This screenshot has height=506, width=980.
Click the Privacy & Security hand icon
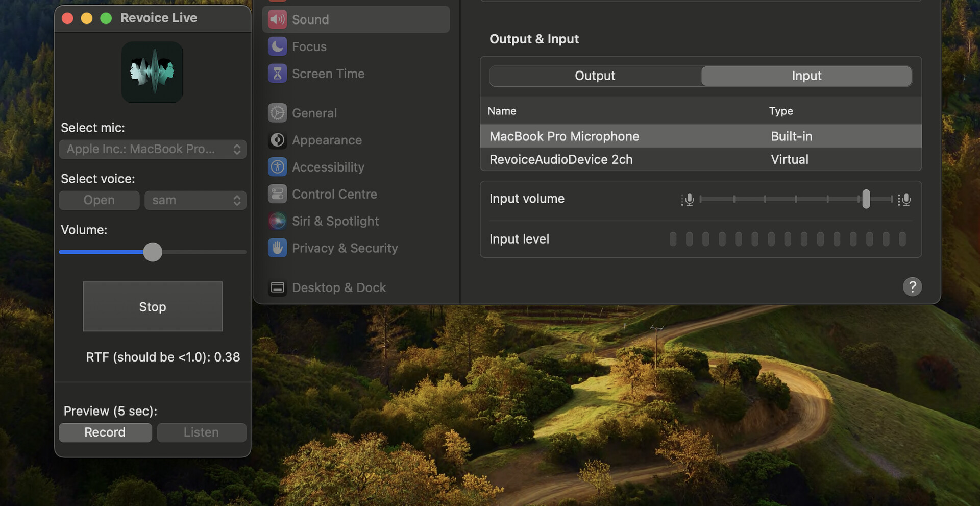(277, 248)
